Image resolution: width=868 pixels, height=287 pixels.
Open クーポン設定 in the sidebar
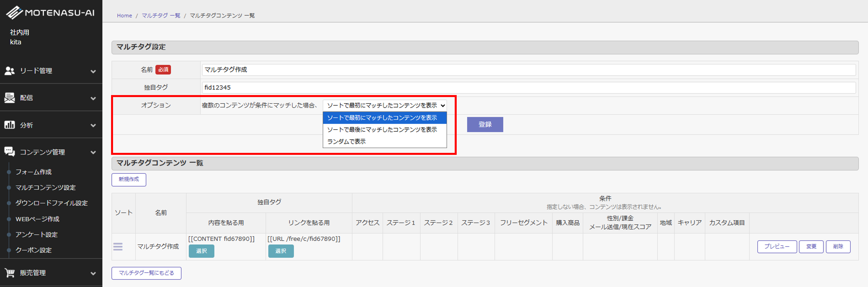33,250
